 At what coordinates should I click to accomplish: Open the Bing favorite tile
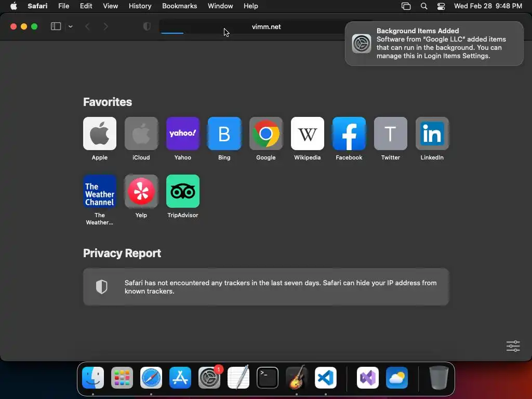[x=224, y=134]
